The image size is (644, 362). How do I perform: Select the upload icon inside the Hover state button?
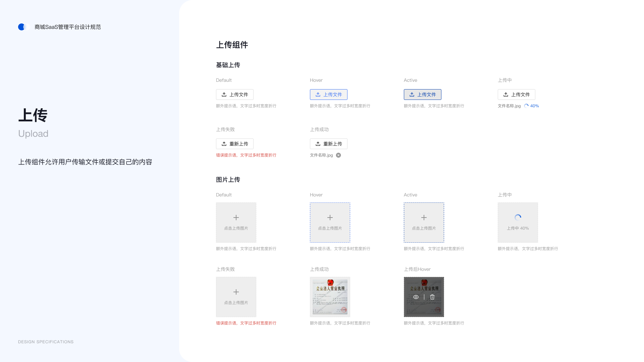[x=318, y=95]
